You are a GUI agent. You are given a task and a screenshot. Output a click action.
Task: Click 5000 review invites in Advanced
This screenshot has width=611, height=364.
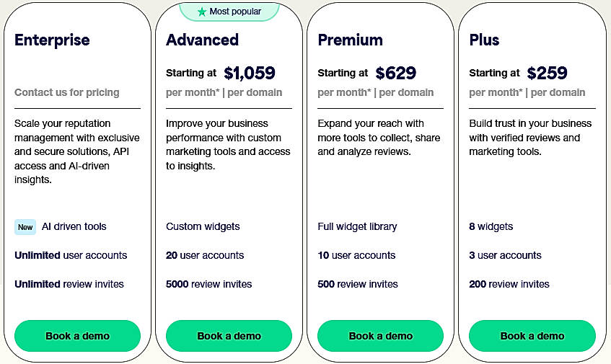point(208,284)
